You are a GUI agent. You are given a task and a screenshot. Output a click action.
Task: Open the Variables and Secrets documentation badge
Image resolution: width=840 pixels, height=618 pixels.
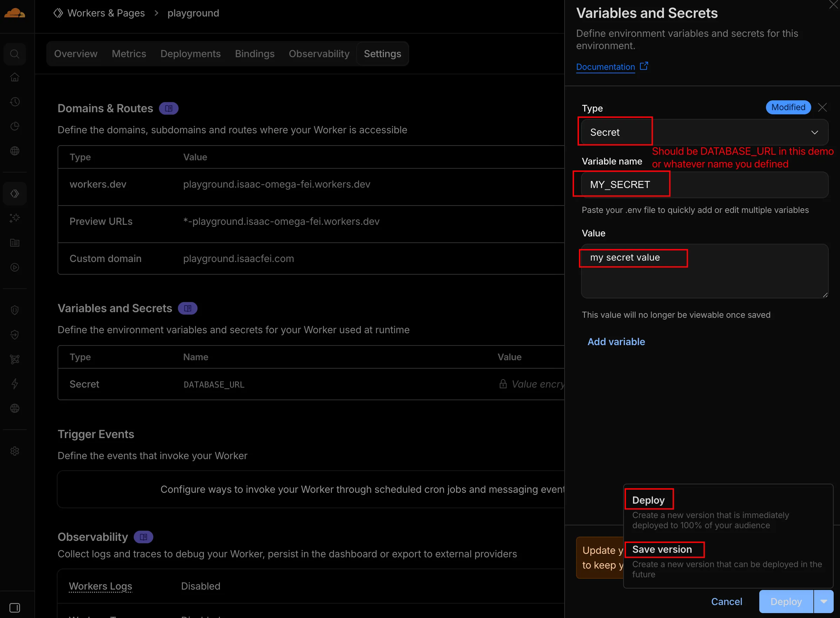click(187, 308)
